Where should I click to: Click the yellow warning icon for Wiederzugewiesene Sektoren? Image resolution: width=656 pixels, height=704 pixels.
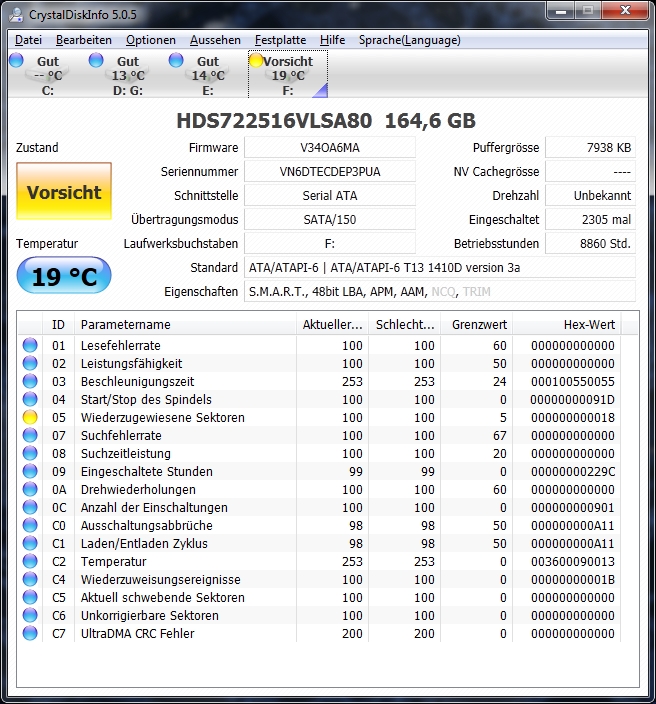[x=30, y=417]
